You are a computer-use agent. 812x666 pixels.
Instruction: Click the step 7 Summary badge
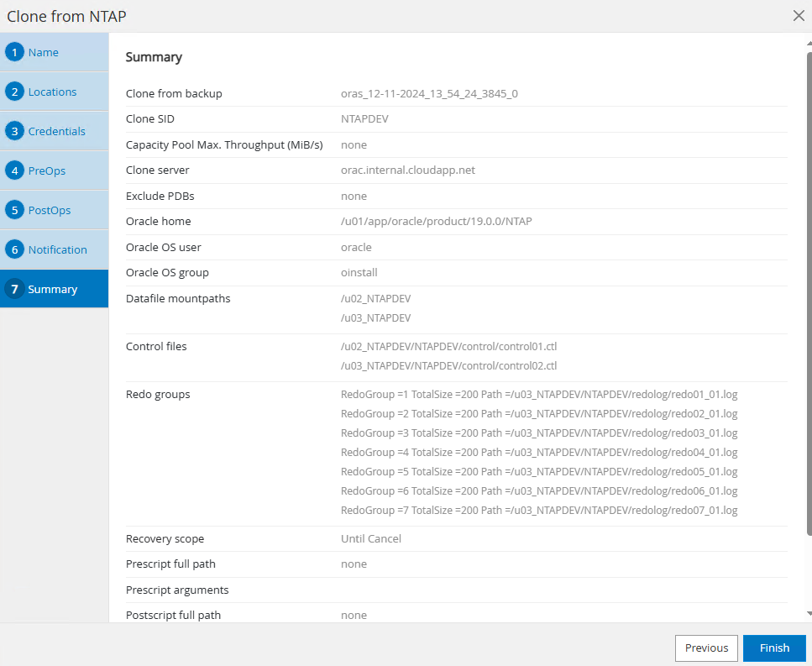point(14,289)
